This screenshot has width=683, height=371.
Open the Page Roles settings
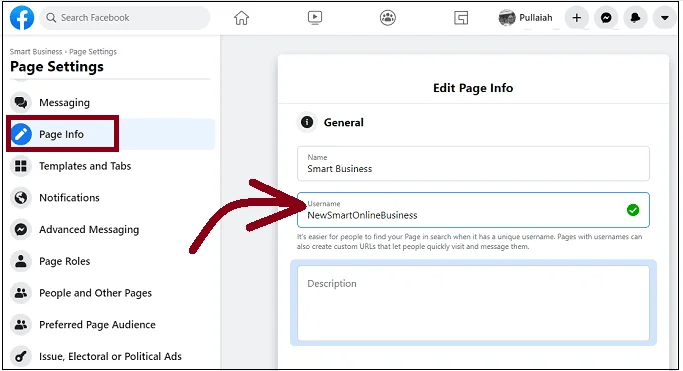coord(111,261)
